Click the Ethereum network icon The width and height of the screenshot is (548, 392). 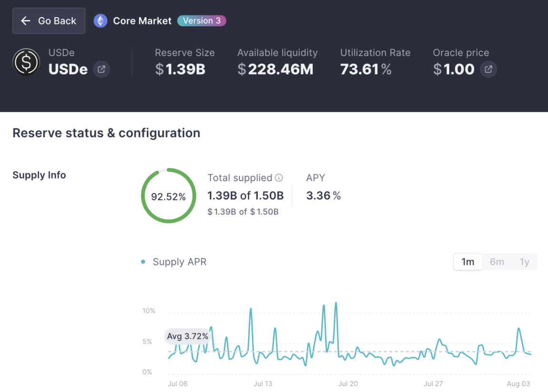100,21
